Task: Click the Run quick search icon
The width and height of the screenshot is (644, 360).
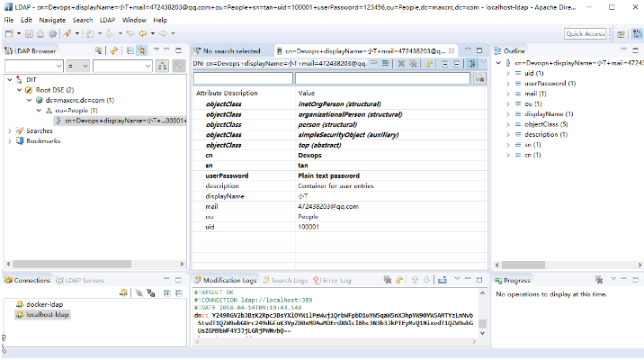Action: coord(163,66)
